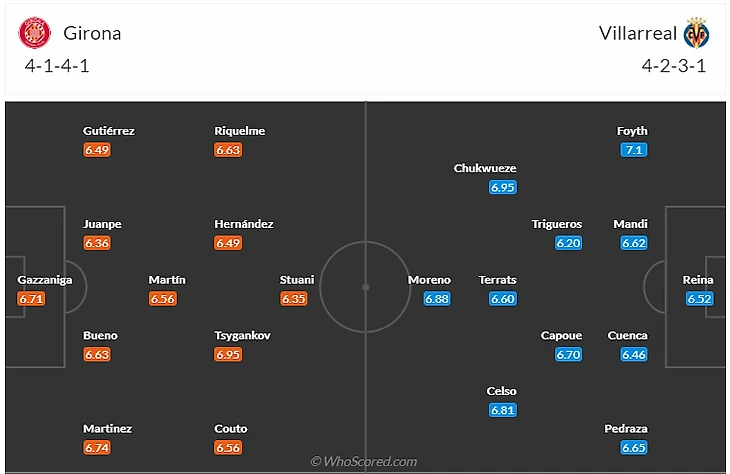Viewport: 730px width, 474px height.
Task: Select Pedraza's 6.65 rating badge
Action: (634, 447)
